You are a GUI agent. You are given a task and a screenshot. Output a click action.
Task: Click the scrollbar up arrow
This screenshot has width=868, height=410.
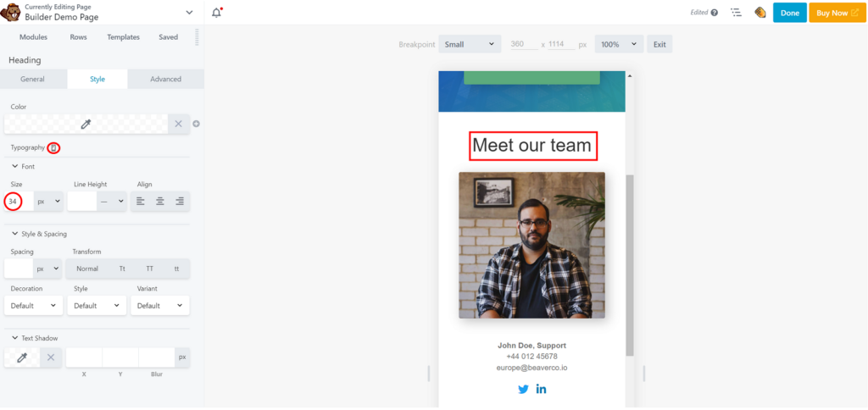pyautogui.click(x=630, y=75)
